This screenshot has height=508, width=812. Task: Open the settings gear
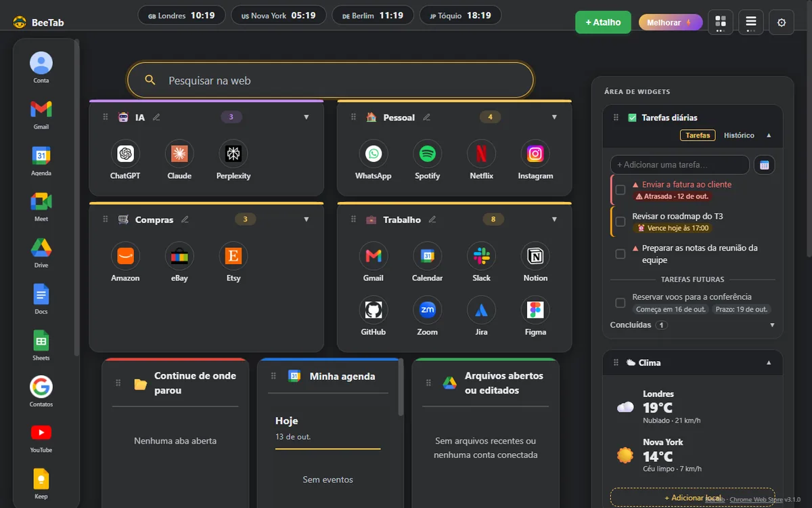click(782, 22)
